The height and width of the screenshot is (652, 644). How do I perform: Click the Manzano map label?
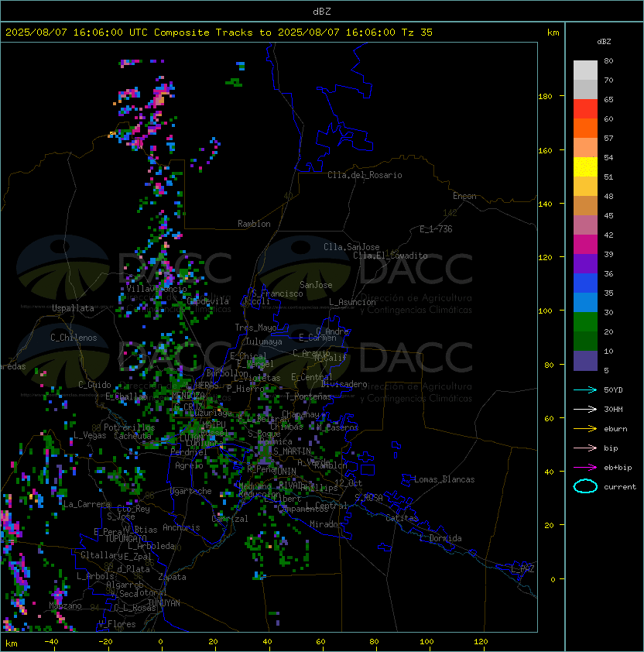point(65,606)
